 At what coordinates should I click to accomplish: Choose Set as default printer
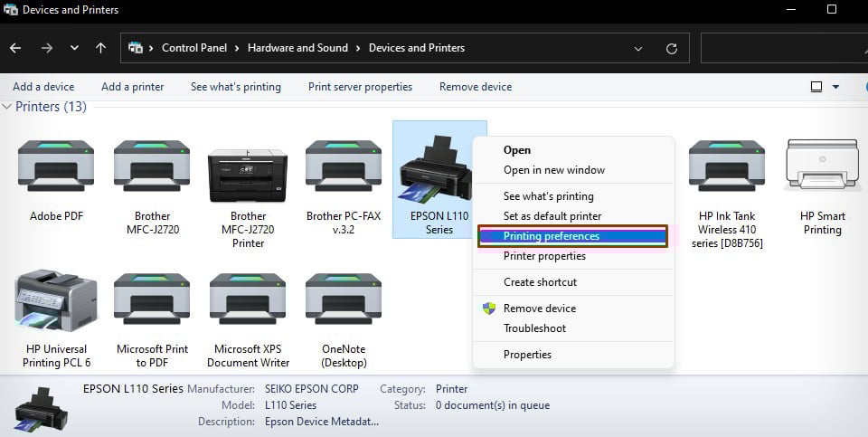click(x=552, y=216)
